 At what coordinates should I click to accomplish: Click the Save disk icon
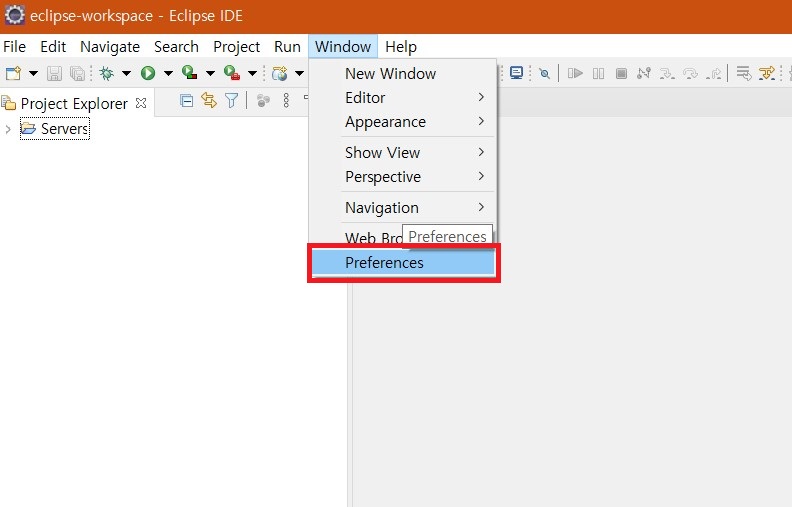(55, 73)
